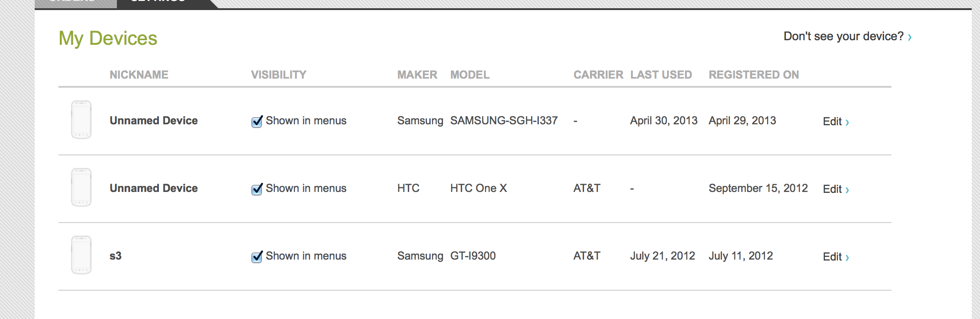This screenshot has height=319, width=980.
Task: Click the Last Used column header
Action: tap(661, 74)
